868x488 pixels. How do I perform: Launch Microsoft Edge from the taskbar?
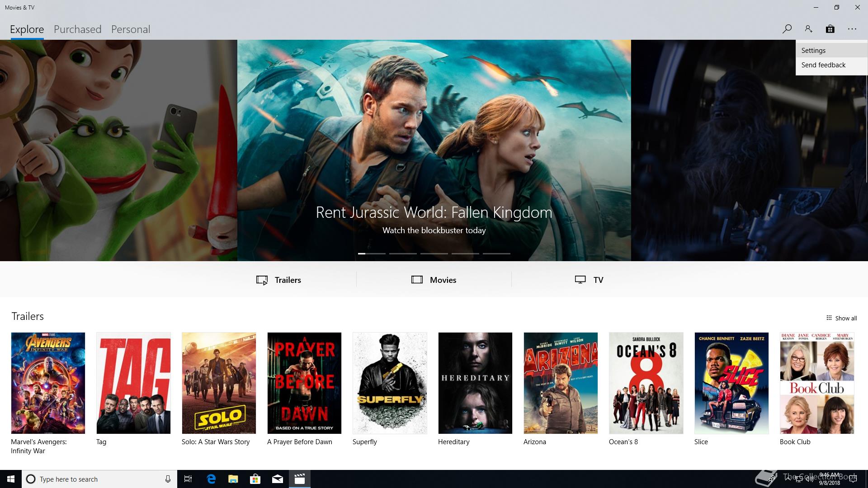pos(211,479)
